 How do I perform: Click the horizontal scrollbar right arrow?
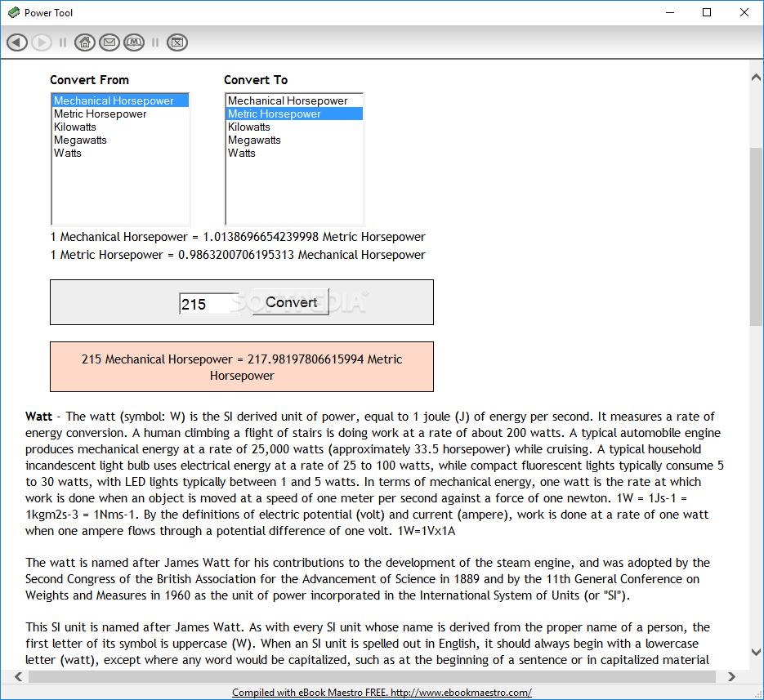(730, 676)
